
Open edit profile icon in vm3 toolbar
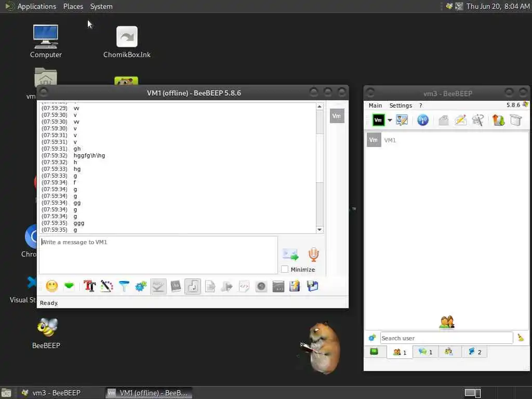[402, 120]
